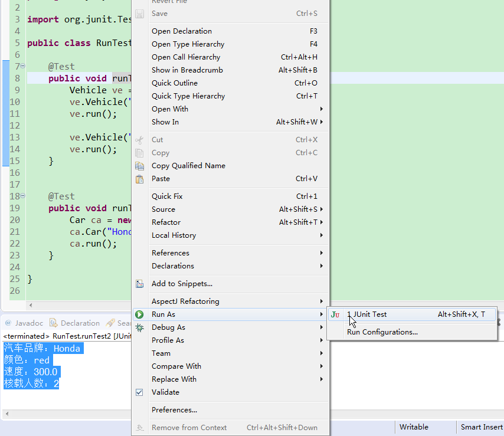
Task: Select Compare With menu entry
Action: point(231,366)
